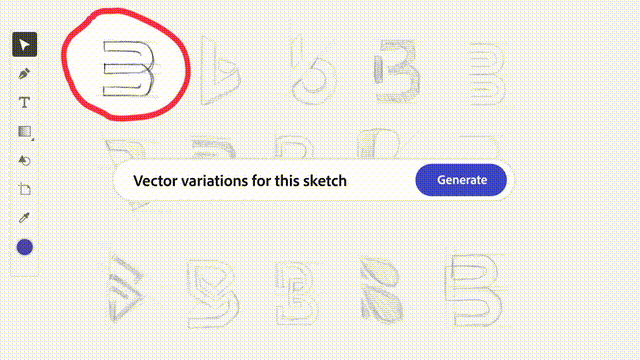Click the Generate button
This screenshot has width=640, height=360.
(x=461, y=180)
